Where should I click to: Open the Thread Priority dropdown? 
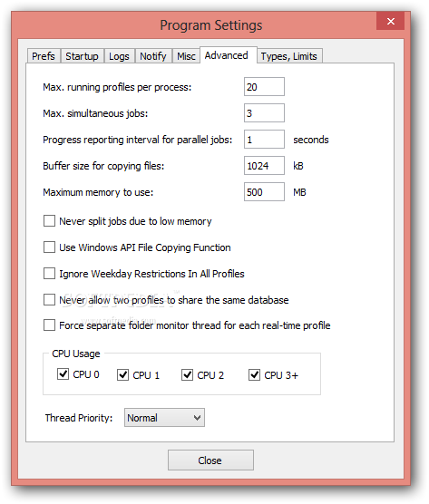click(x=164, y=418)
